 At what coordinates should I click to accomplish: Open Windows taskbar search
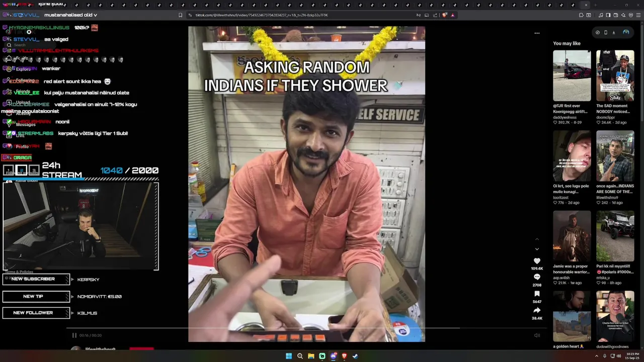pos(300,356)
